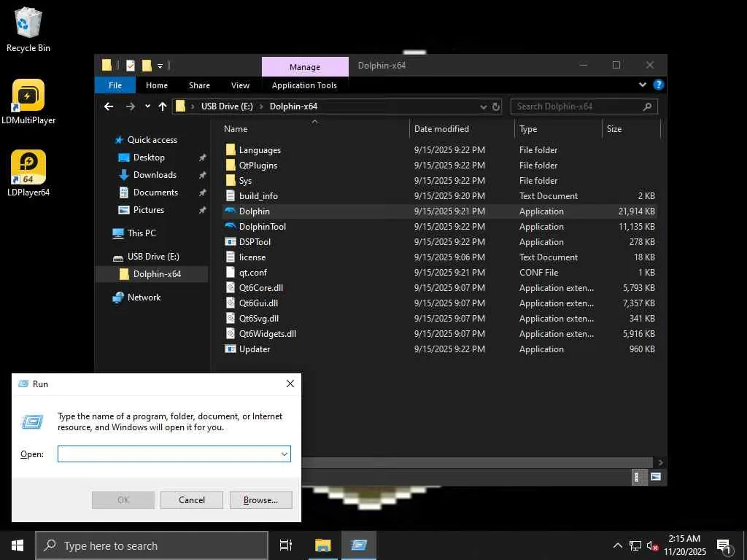Open the Share ribbon tab
The height and width of the screenshot is (560, 747).
199,85
